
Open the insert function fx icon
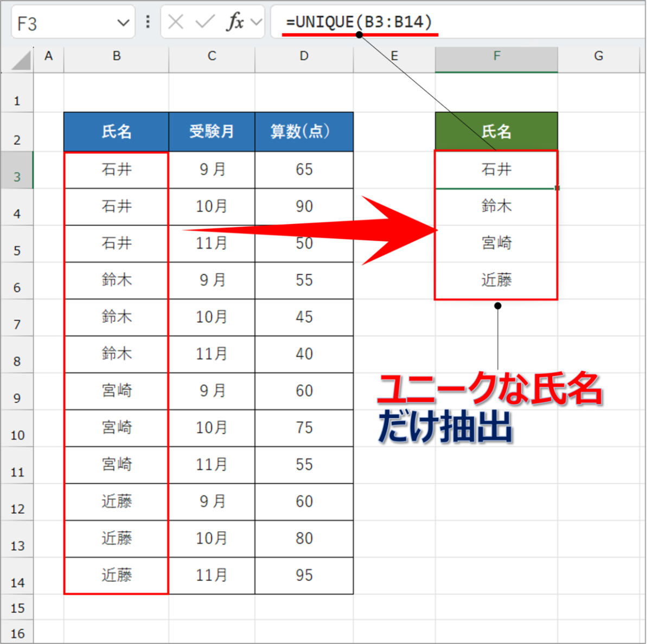235,22
